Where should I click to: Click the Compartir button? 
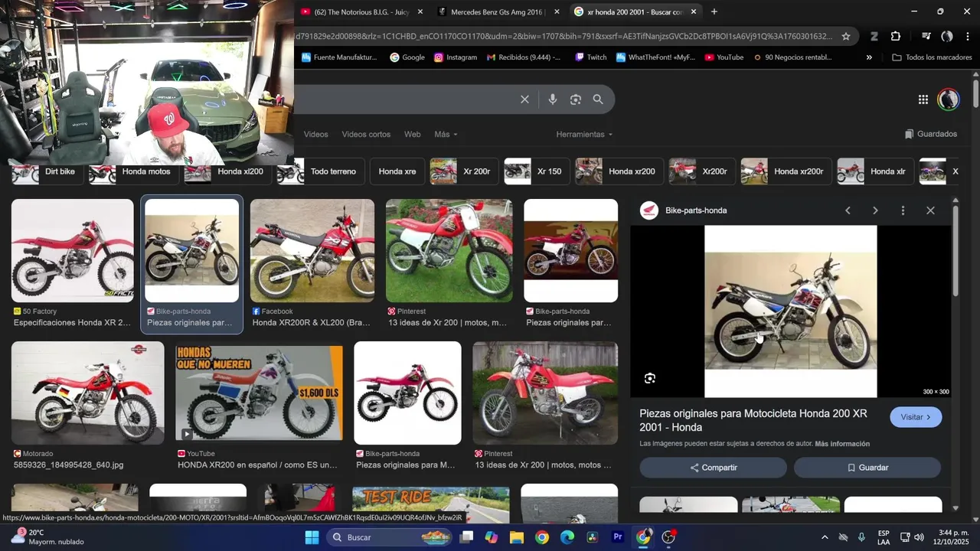713,468
